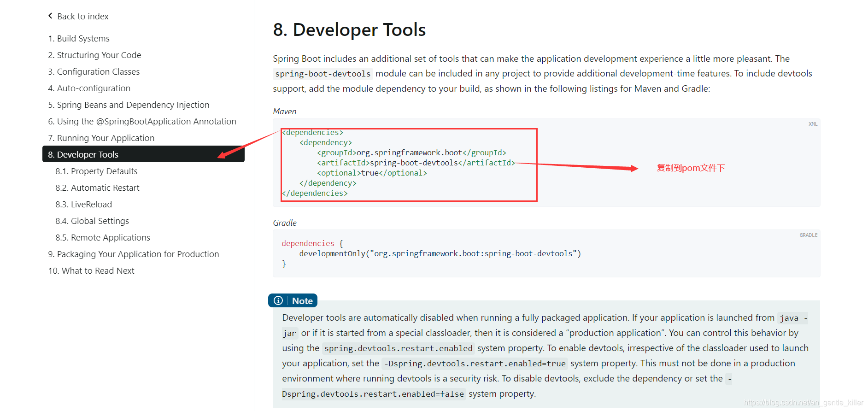Click the Gradle listing caption
This screenshot has width=868, height=411.
coord(284,223)
